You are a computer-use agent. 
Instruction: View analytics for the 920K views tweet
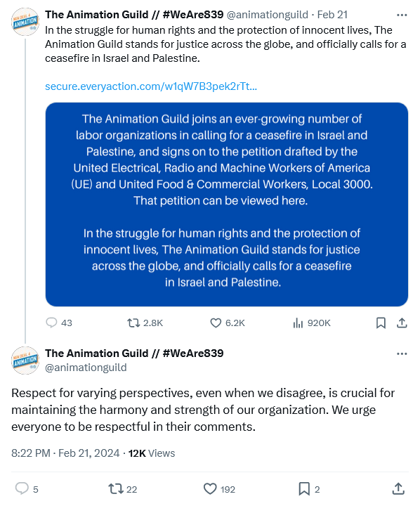tap(312, 323)
